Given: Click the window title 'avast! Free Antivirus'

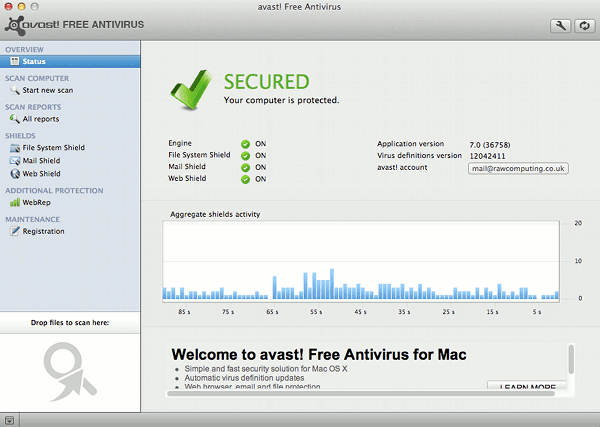Looking at the screenshot, I should [299, 7].
